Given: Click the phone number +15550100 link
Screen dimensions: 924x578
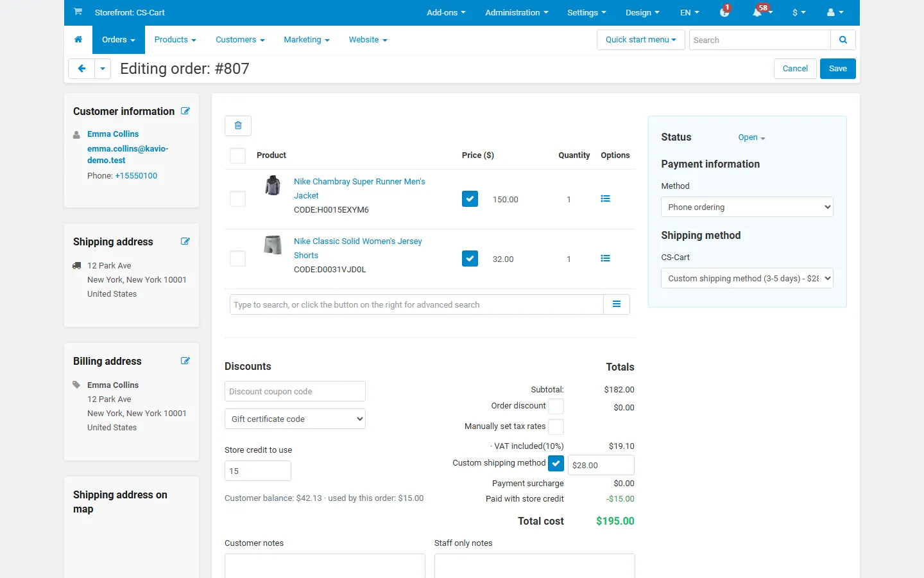Looking at the screenshot, I should click(x=136, y=176).
